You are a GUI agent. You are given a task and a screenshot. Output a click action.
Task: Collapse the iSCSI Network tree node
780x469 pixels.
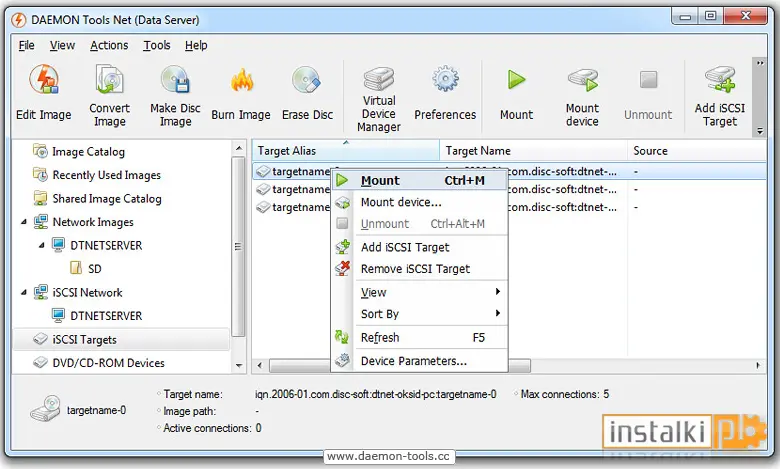tap(23, 292)
